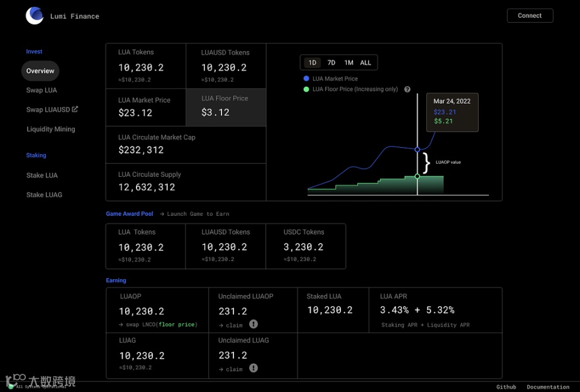Click the Staking section label
This screenshot has width=580, height=392.
36,155
